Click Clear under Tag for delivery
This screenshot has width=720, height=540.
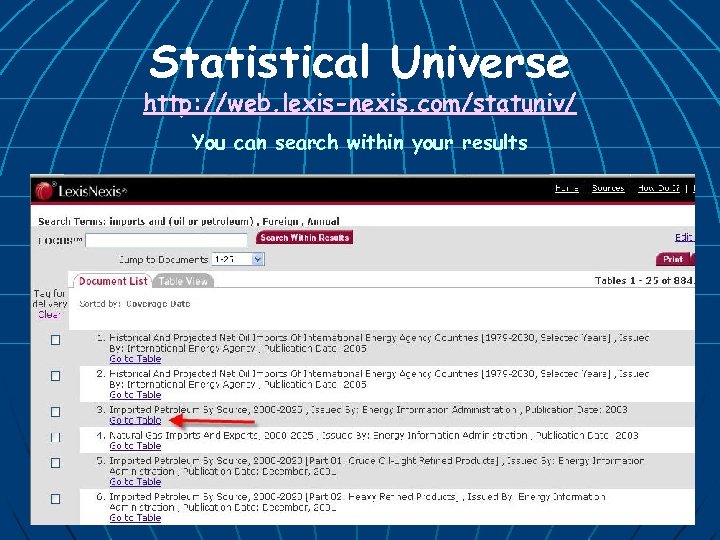pyautogui.click(x=49, y=315)
